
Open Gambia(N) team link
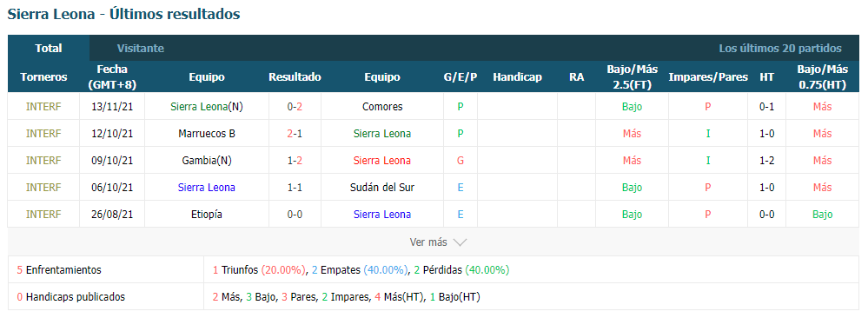pyautogui.click(x=207, y=161)
